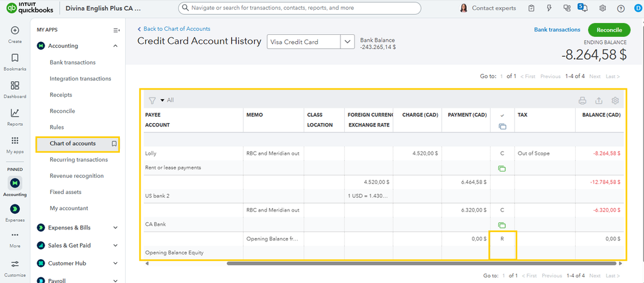The height and width of the screenshot is (283, 644).
Task: Open Bank transactions menu item in sidebar
Action: [x=73, y=63]
